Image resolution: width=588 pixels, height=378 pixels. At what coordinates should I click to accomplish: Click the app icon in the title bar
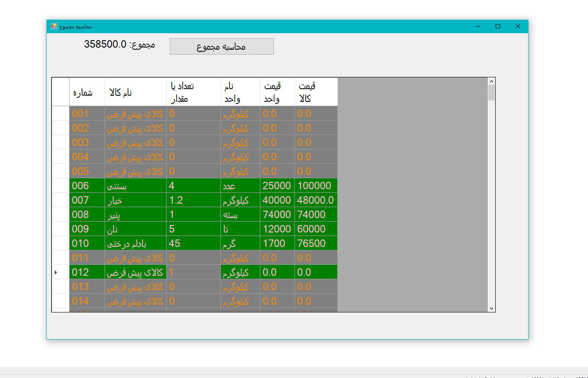54,26
